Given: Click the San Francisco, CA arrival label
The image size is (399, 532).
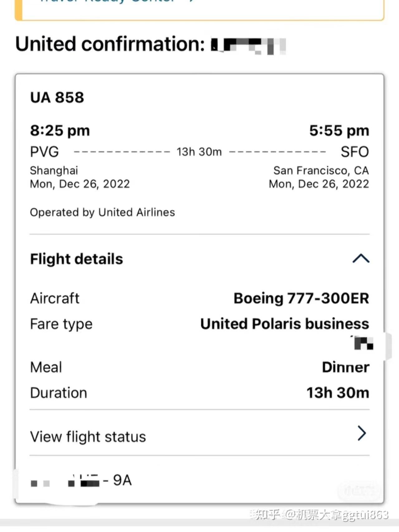Looking at the screenshot, I should coord(321,170).
